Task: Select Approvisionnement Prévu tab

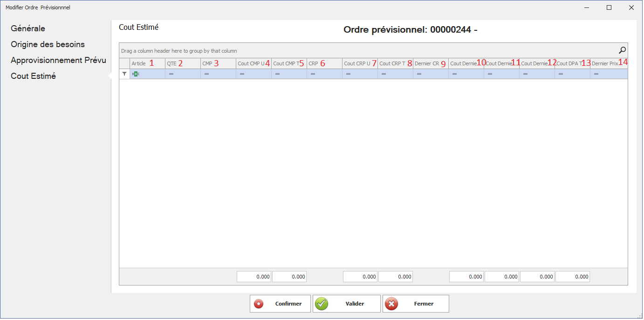Action: pos(58,60)
